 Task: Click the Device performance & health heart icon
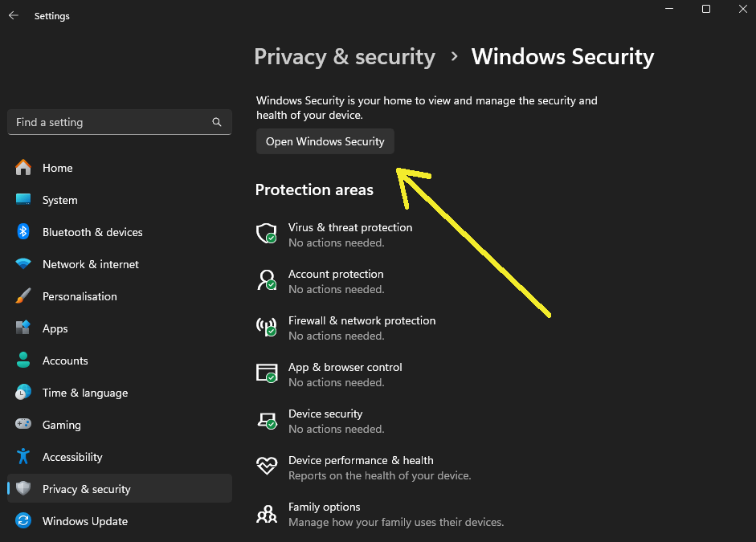tap(266, 466)
